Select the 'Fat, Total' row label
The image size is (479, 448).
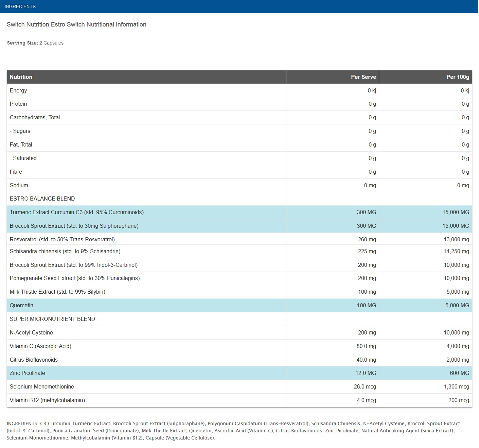click(x=21, y=145)
